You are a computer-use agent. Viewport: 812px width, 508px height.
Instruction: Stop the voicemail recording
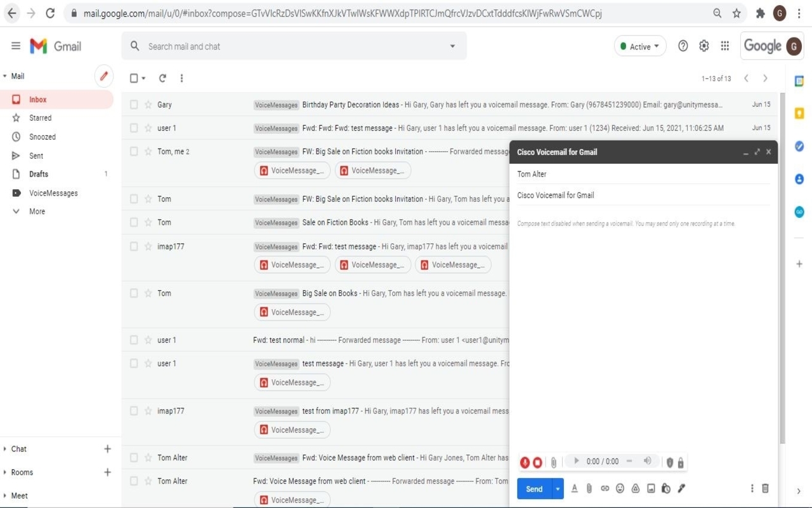(537, 462)
